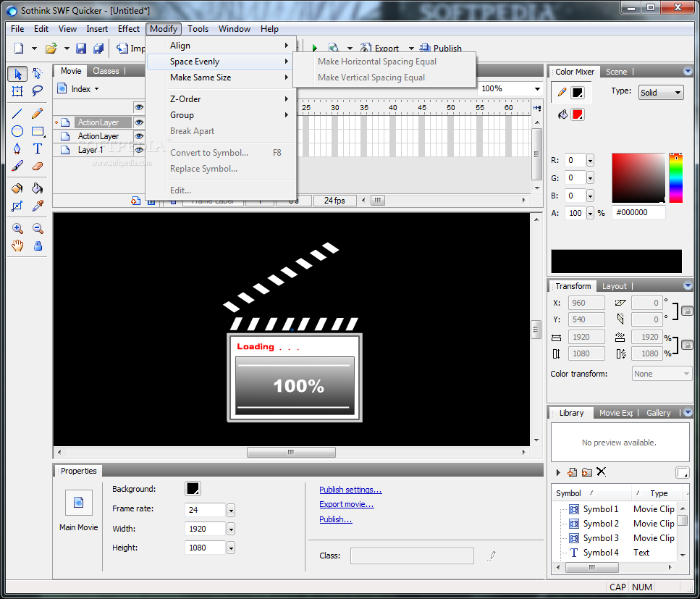This screenshot has height=599, width=700.
Task: Select the arrow Selection tool
Action: 17,74
